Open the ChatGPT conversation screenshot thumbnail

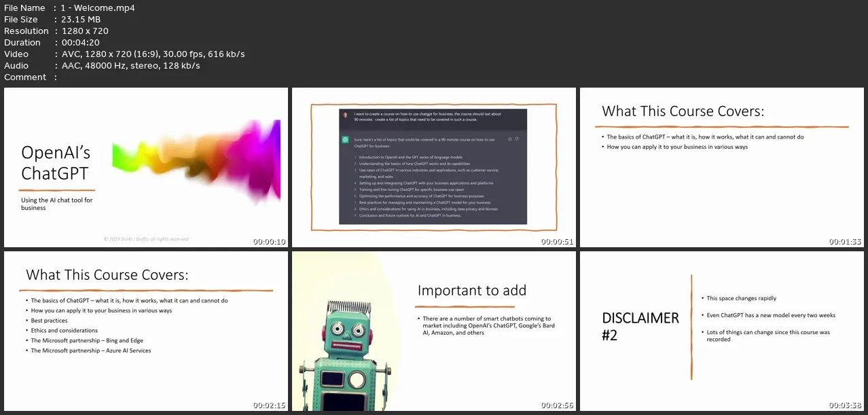point(434,167)
